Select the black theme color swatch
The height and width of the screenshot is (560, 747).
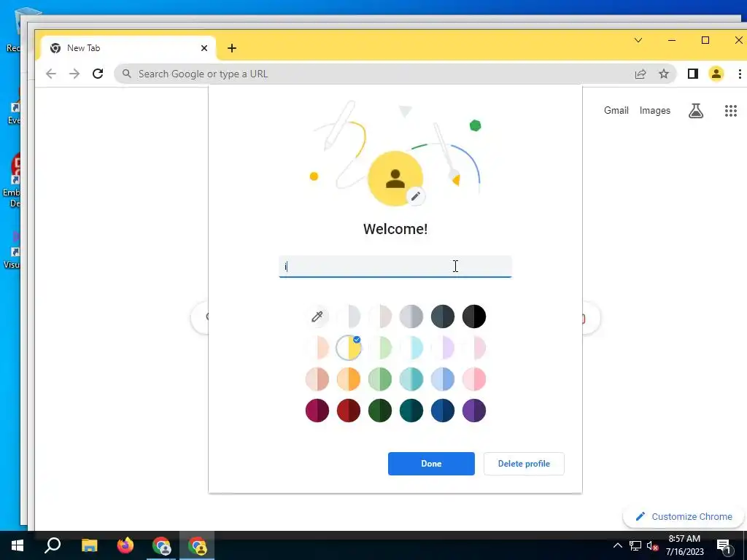tap(474, 316)
